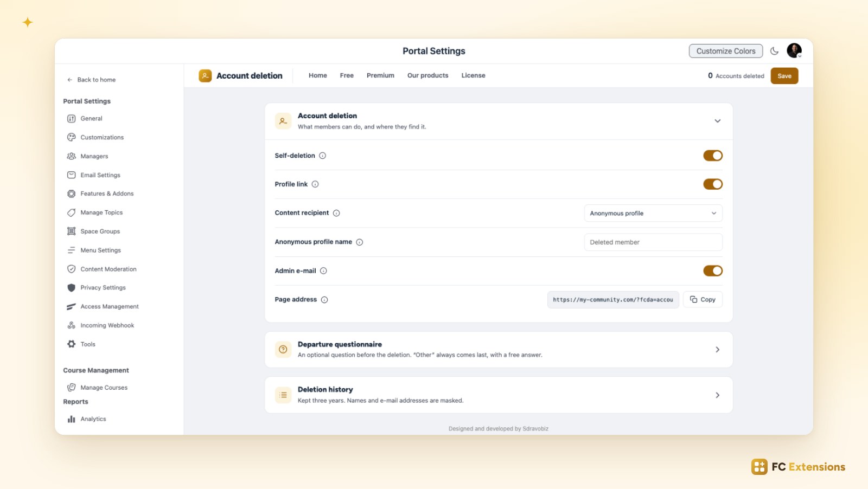
Task: Click the Analytics bar chart icon
Action: pyautogui.click(x=71, y=419)
